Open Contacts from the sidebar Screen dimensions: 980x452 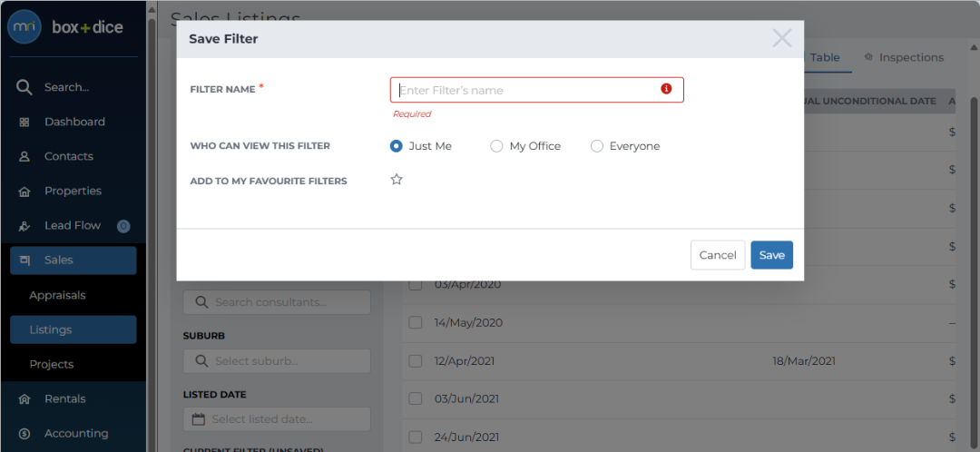pyautogui.click(x=69, y=156)
